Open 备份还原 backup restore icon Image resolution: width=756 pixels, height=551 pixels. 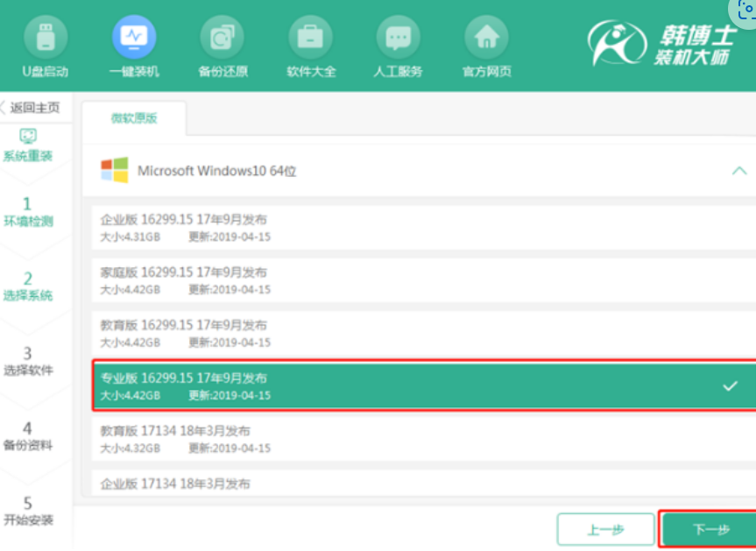tap(223, 37)
